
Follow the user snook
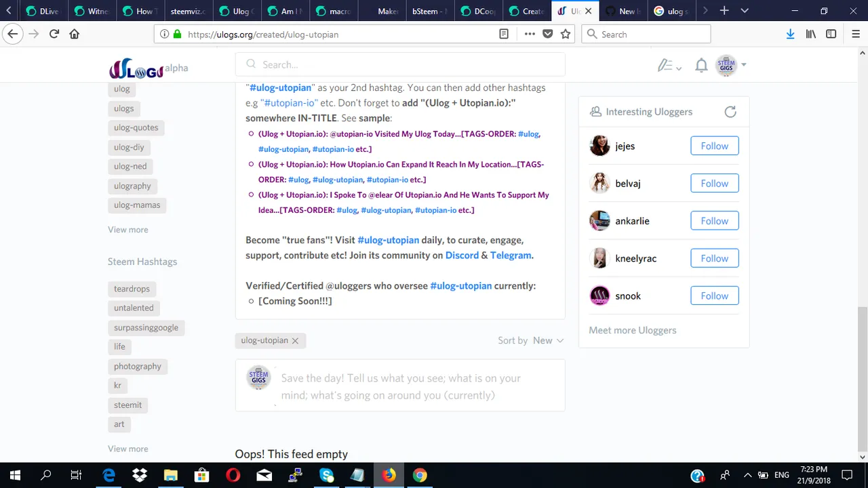coord(714,296)
